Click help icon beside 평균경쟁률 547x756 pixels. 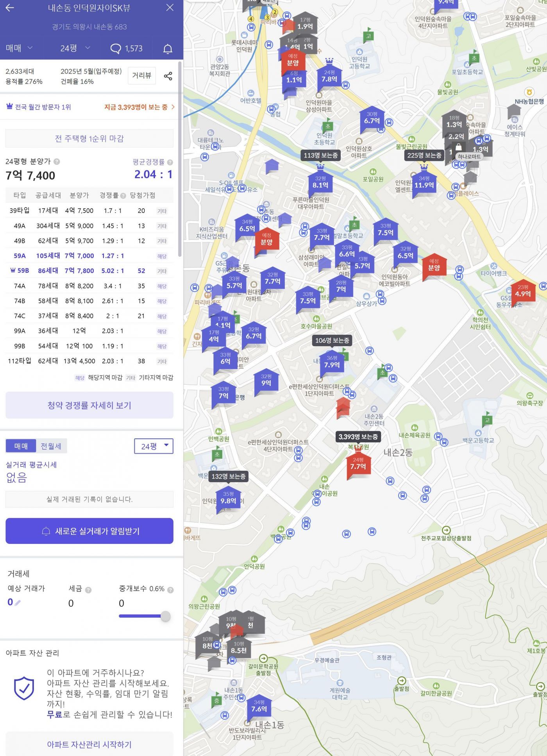(170, 162)
